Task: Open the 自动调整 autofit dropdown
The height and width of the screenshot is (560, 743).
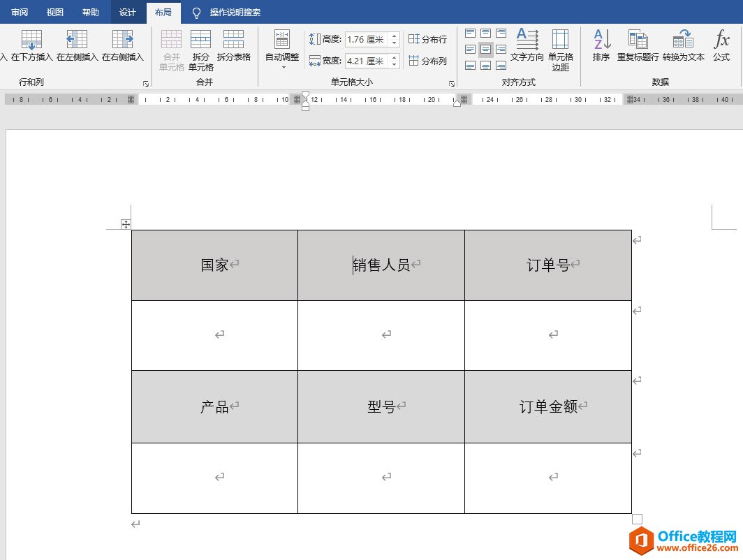Action: (x=282, y=50)
